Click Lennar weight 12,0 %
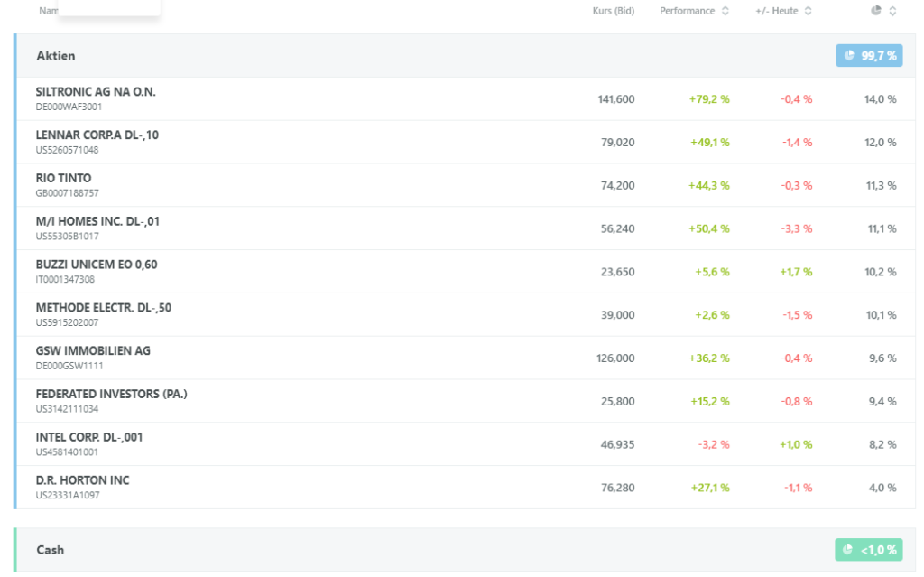The height and width of the screenshot is (577, 924). (x=881, y=142)
